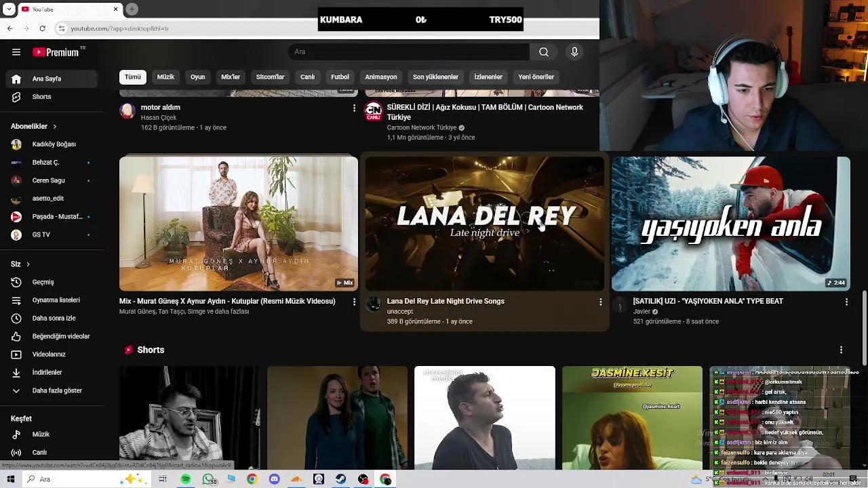
Task: Open the JASMINE.KESIT short thumbnail
Action: [x=632, y=418]
